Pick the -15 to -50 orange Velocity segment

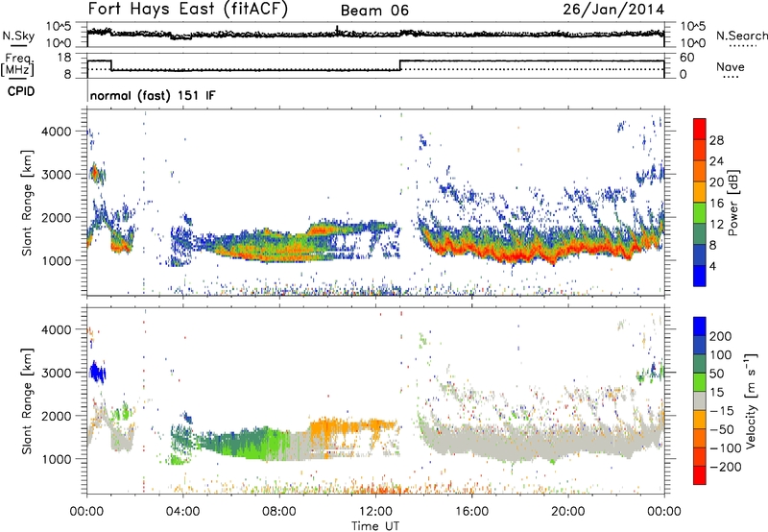pyautogui.click(x=700, y=420)
